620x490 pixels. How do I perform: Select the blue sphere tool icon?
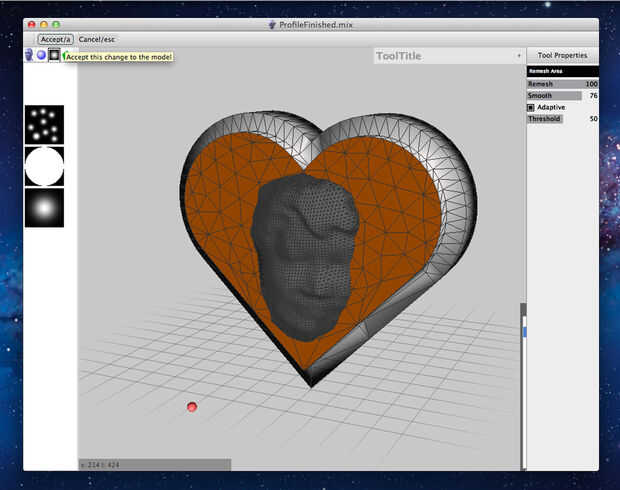[41, 55]
